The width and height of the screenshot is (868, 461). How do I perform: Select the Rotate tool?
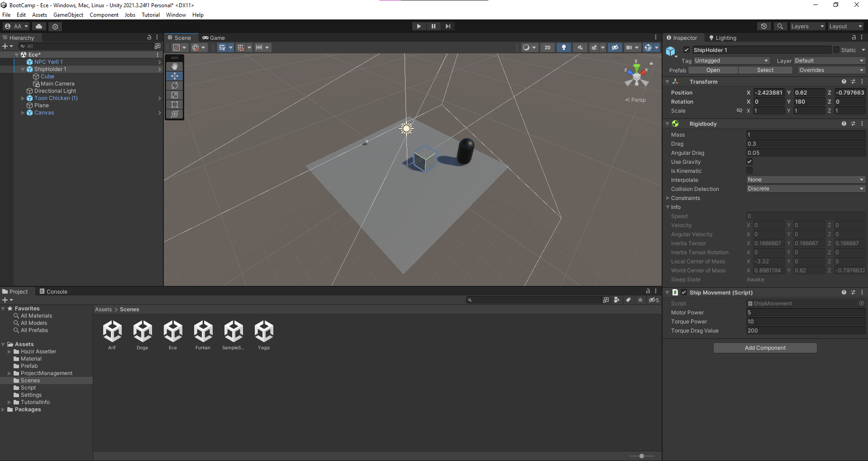(175, 86)
